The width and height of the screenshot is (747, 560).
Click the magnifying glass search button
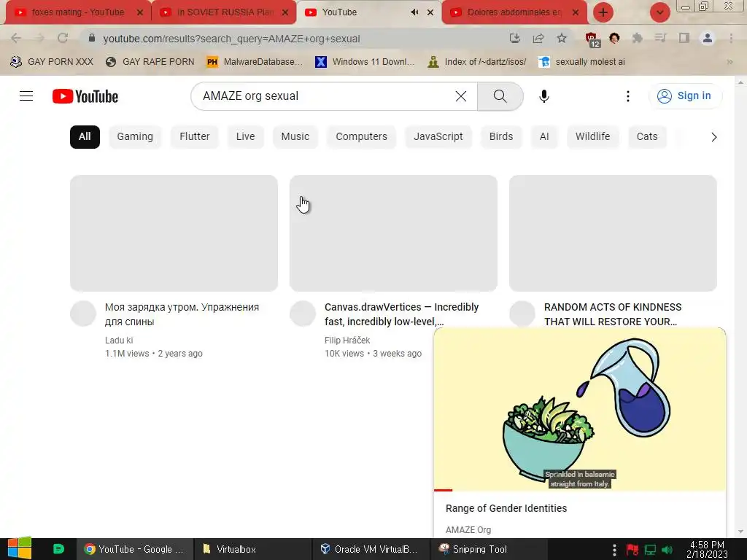pyautogui.click(x=500, y=96)
